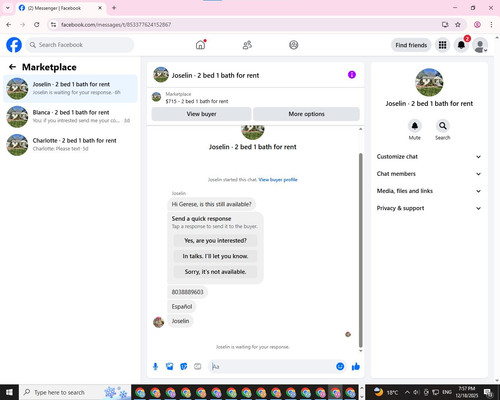Image resolution: width=500 pixels, height=400 pixels.
Task: Search in conversation magnifier icon
Action: pyautogui.click(x=443, y=126)
